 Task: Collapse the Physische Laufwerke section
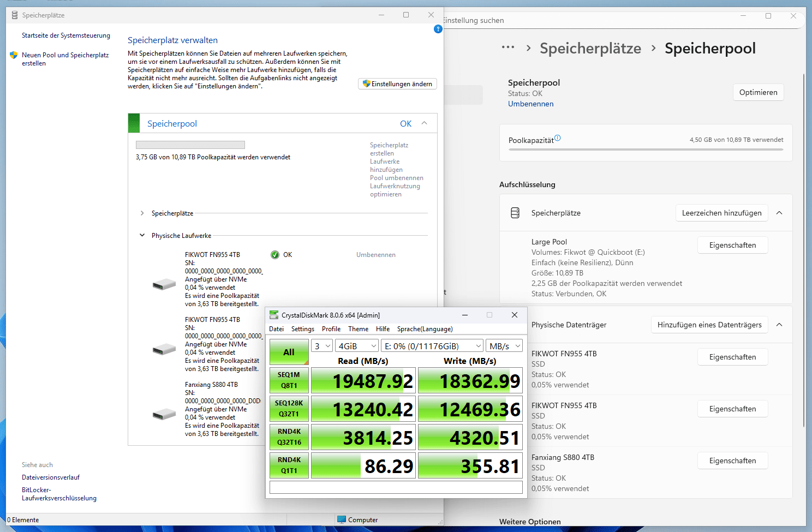tap(142, 236)
